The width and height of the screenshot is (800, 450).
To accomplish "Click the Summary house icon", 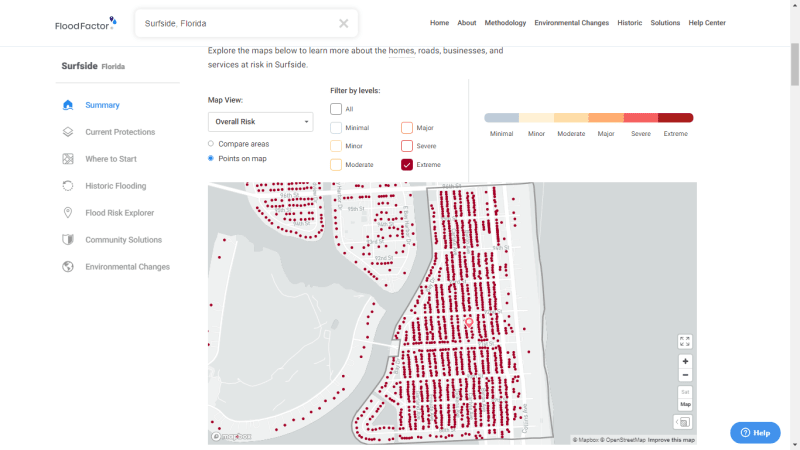I will (68, 105).
